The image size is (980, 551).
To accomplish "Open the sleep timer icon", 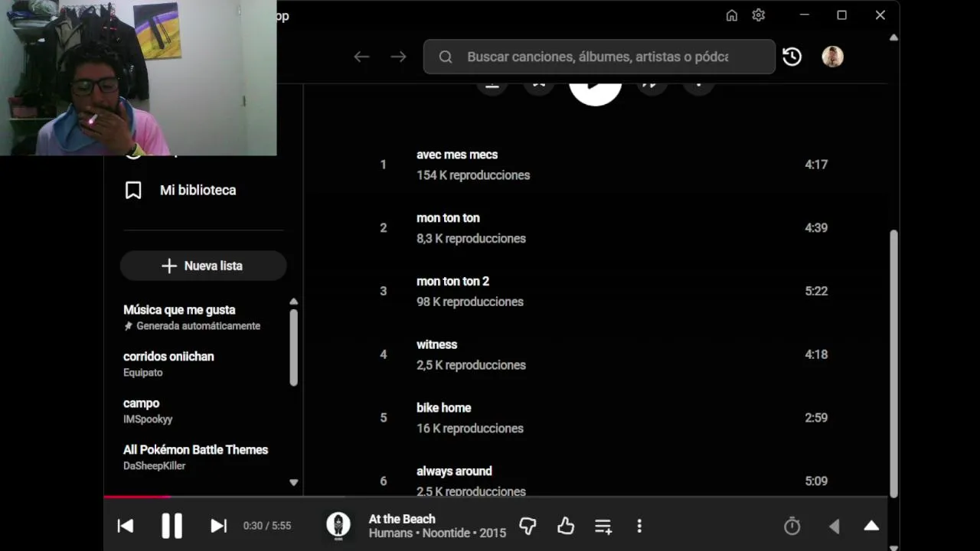I will click(792, 526).
